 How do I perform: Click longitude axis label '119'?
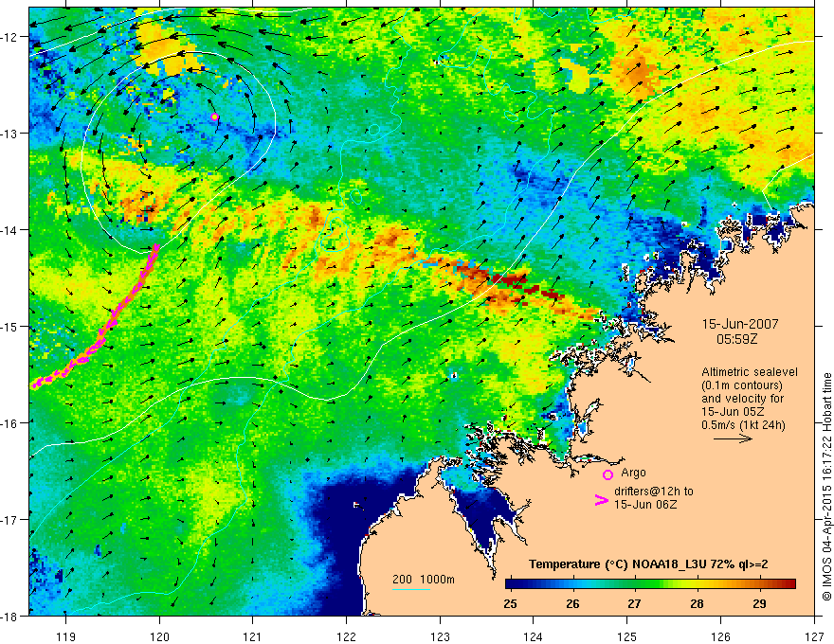point(66,636)
